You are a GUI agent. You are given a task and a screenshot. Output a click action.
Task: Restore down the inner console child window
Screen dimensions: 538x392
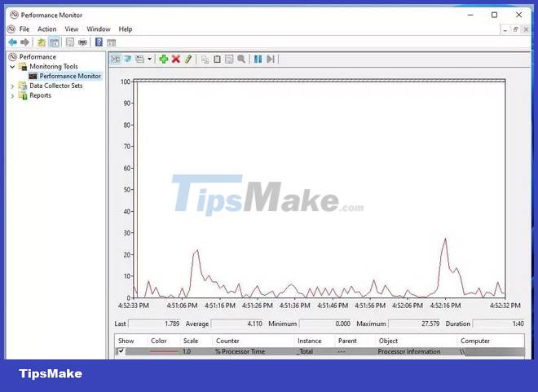pos(515,30)
